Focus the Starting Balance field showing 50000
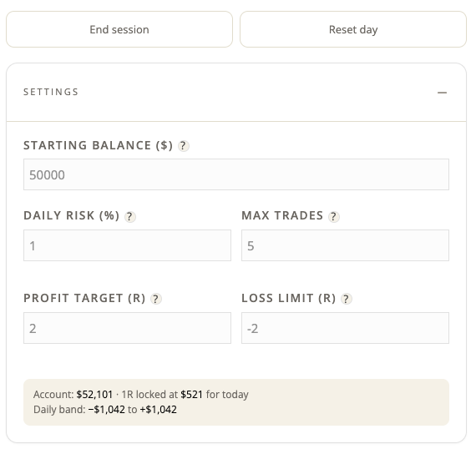This screenshot has height=449, width=476. click(x=236, y=174)
